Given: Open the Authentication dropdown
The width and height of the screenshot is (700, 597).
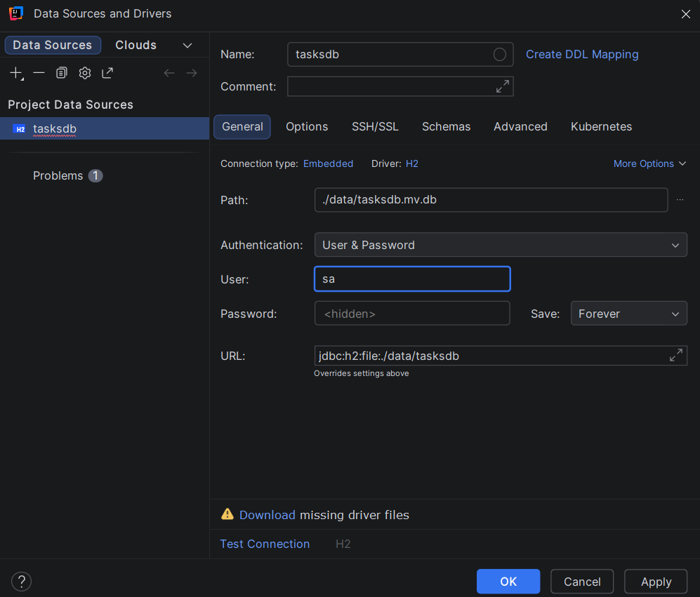Looking at the screenshot, I should pos(501,245).
